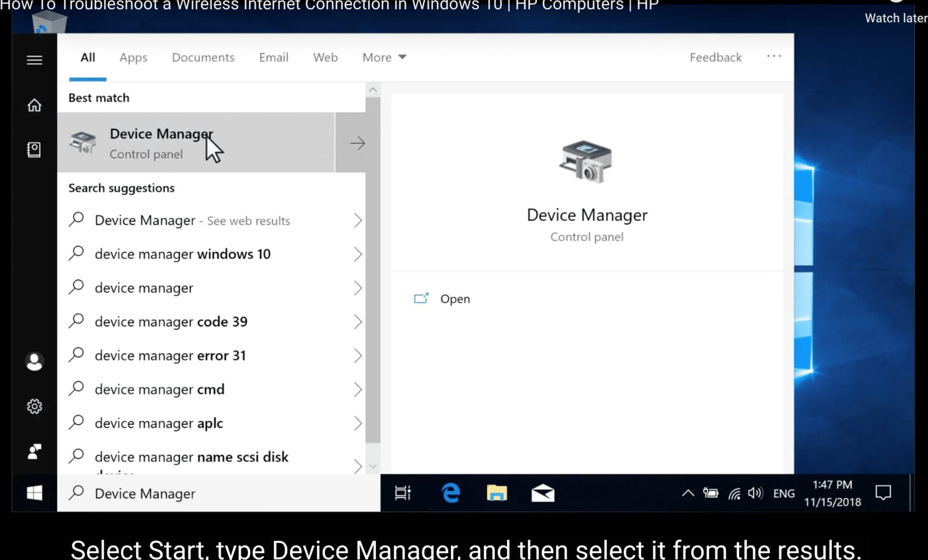Open user account icon in sidebar
This screenshot has width=928, height=560.
pos(34,361)
